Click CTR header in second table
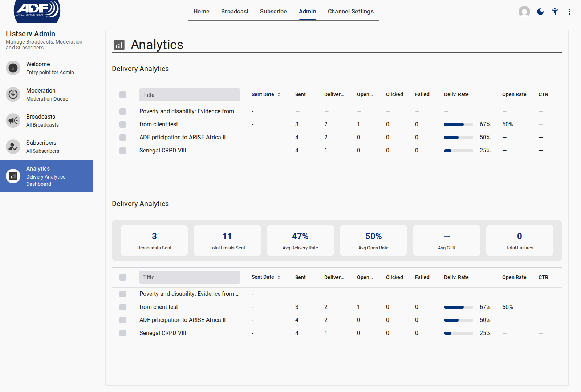Image resolution: width=581 pixels, height=392 pixels. tap(543, 277)
